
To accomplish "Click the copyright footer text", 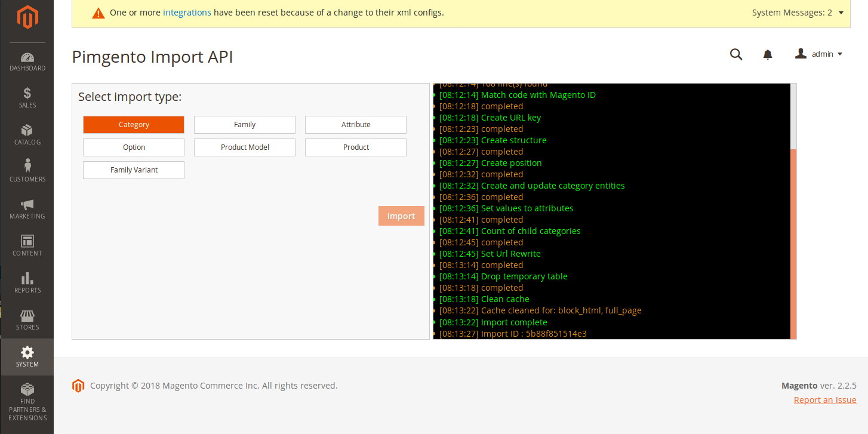I will click(214, 386).
